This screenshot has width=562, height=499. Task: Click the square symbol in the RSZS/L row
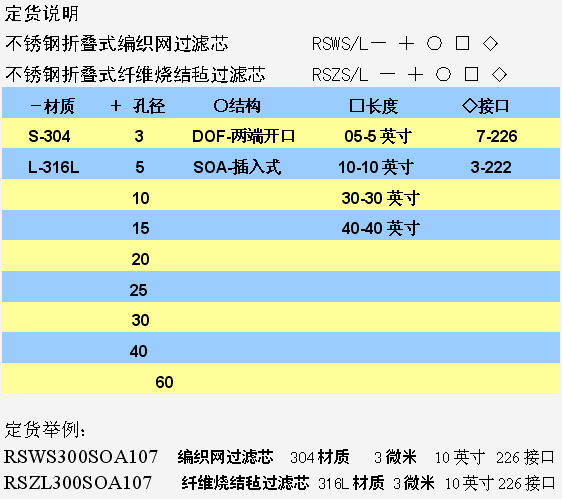[471, 74]
